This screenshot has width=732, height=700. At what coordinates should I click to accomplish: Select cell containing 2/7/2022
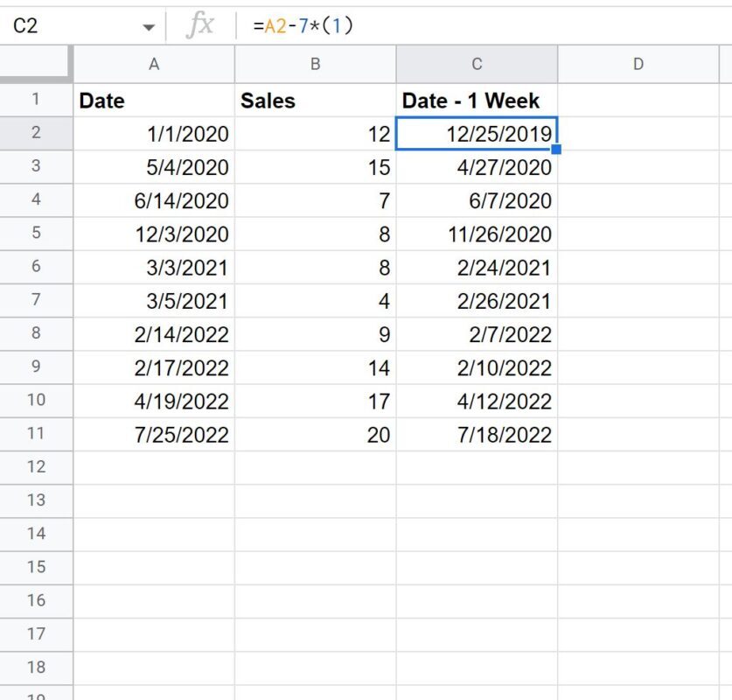(x=477, y=334)
